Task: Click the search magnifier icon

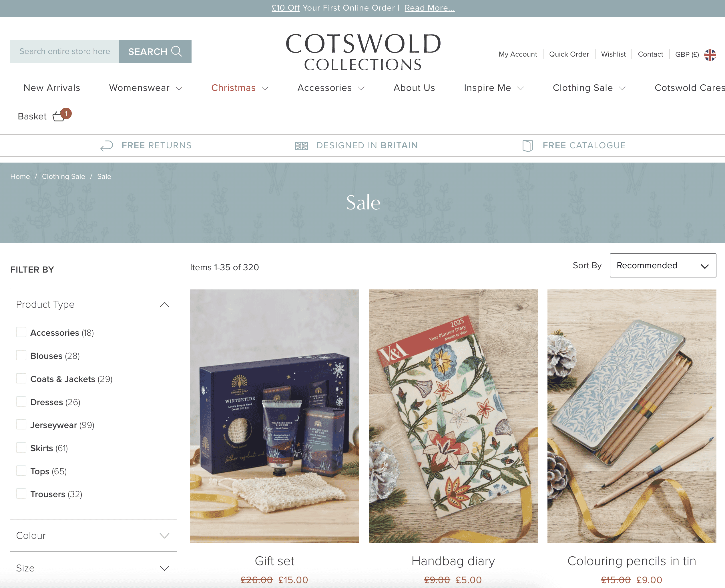Action: (177, 51)
